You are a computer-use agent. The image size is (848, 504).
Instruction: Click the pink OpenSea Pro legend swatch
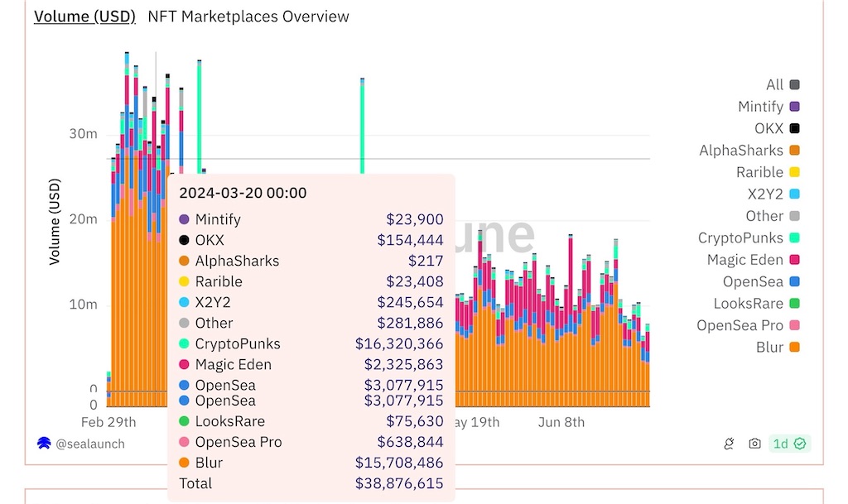tap(794, 325)
